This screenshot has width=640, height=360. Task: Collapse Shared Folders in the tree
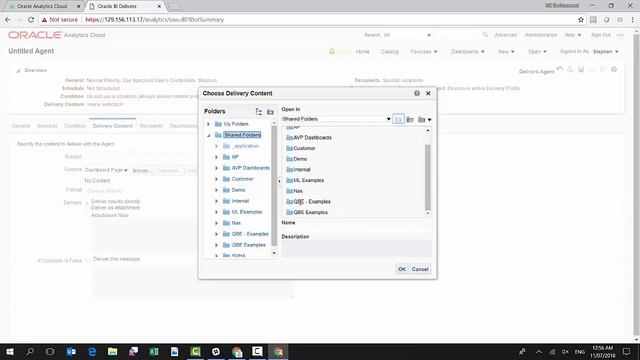(x=209, y=135)
